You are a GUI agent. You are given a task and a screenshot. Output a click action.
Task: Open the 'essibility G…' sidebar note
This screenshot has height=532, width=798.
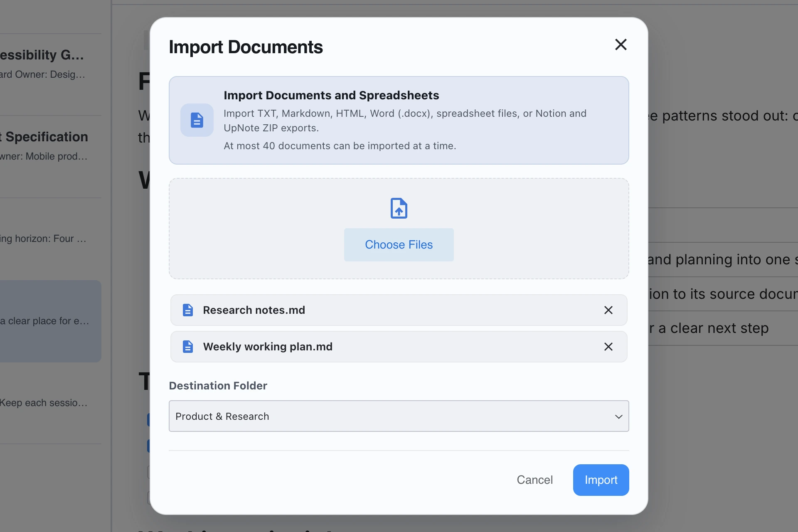[51, 75]
